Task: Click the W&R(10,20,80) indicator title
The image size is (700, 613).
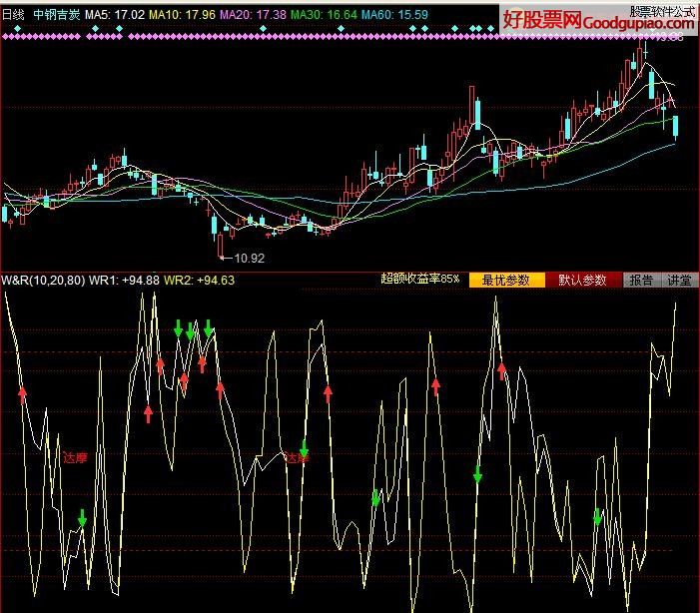Action: 43,281
